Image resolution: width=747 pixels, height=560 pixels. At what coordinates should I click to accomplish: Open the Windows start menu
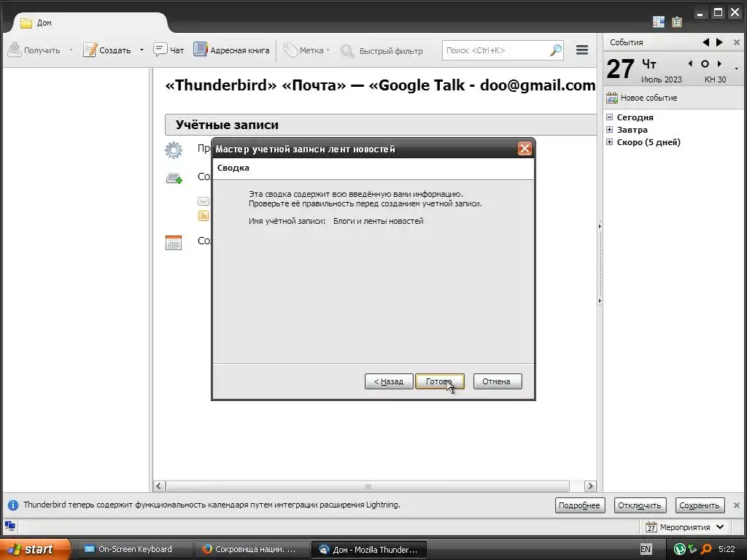point(35,549)
